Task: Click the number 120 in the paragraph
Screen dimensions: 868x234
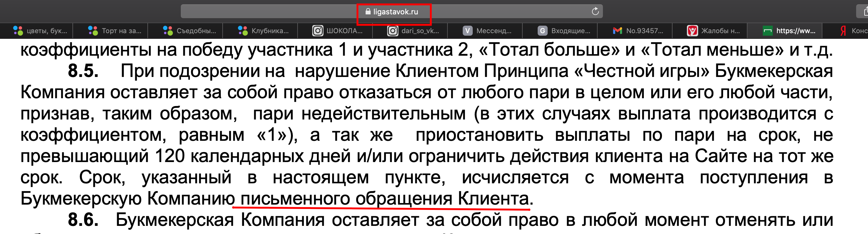Action: coord(170,156)
